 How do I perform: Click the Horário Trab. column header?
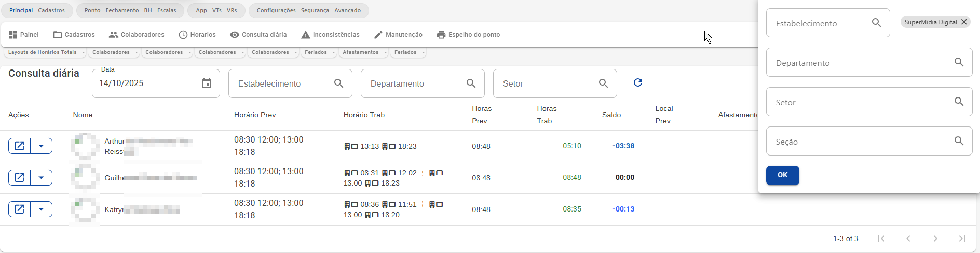(x=365, y=115)
